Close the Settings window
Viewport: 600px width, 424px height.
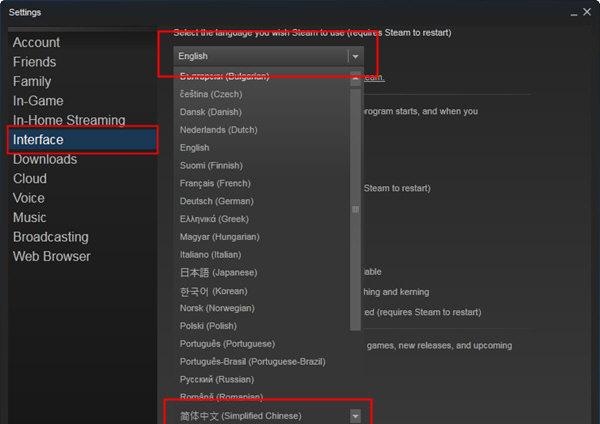pos(587,12)
